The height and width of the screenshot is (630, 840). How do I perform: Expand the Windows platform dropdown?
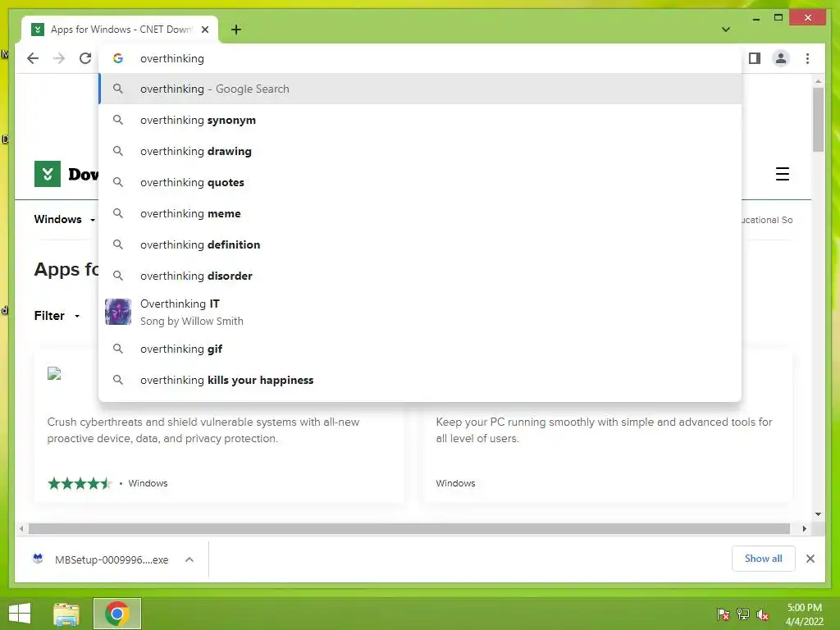tap(64, 219)
